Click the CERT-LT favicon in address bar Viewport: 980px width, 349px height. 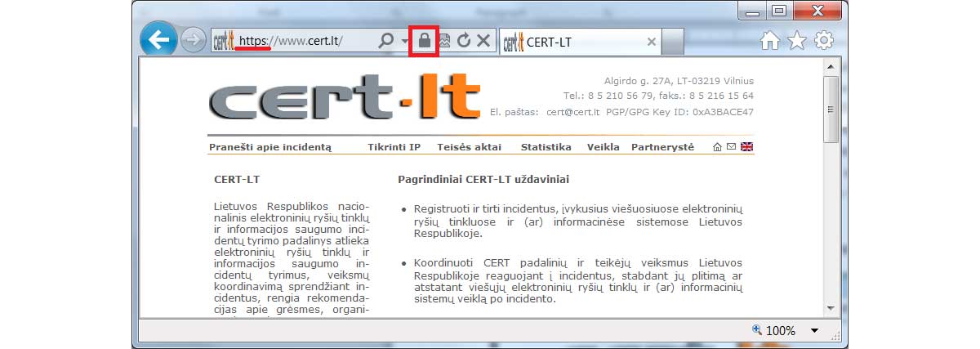tap(224, 40)
